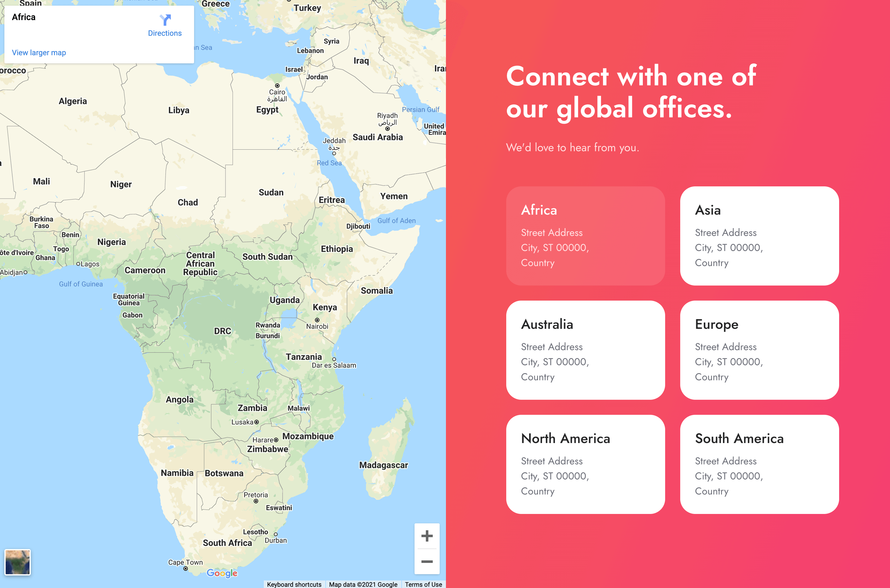Screen dimensions: 890x588
Task: Click the Directions icon
Action: (165, 21)
